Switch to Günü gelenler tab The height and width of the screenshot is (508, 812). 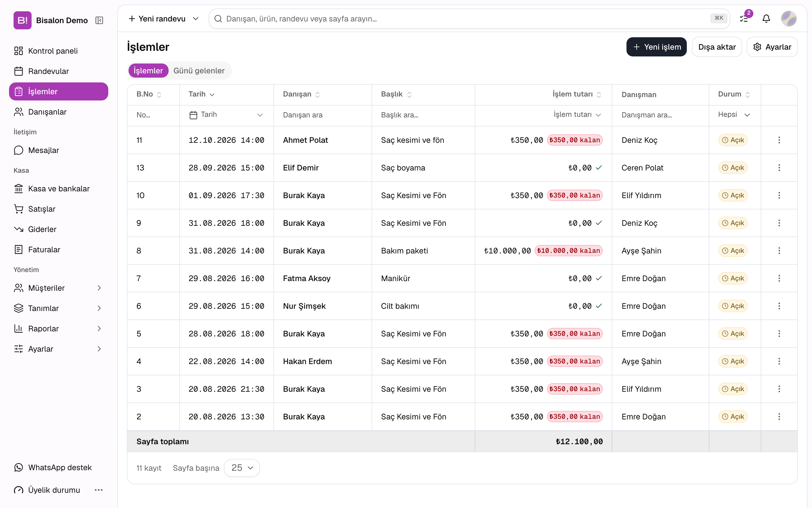point(199,71)
